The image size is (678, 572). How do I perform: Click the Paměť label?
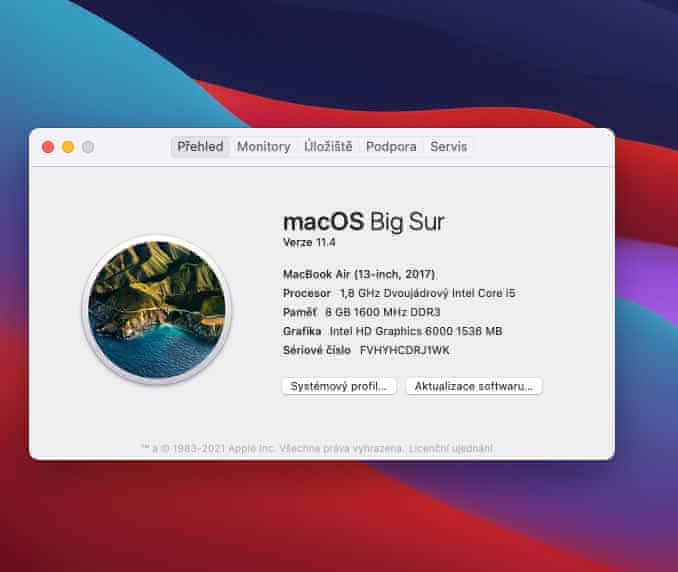point(299,312)
